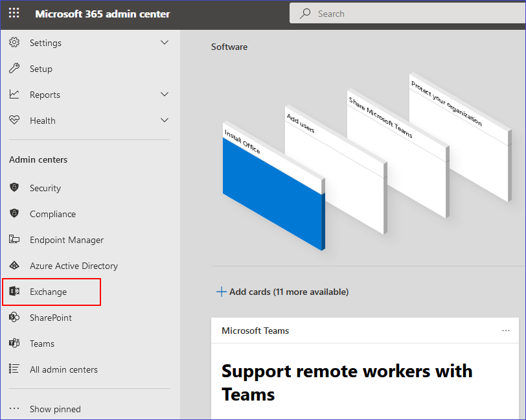Image resolution: width=526 pixels, height=420 pixels.
Task: Expand the Health section chevron
Action: (x=165, y=121)
